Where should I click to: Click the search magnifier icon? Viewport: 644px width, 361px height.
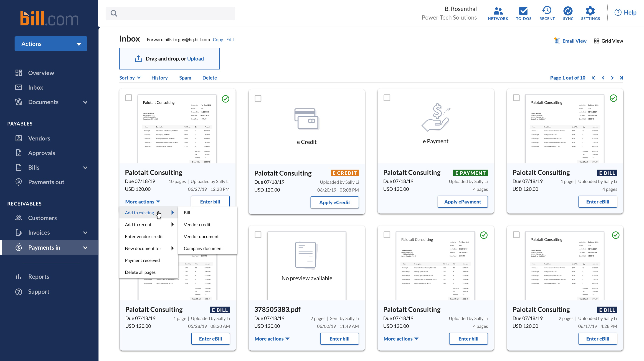pyautogui.click(x=114, y=13)
